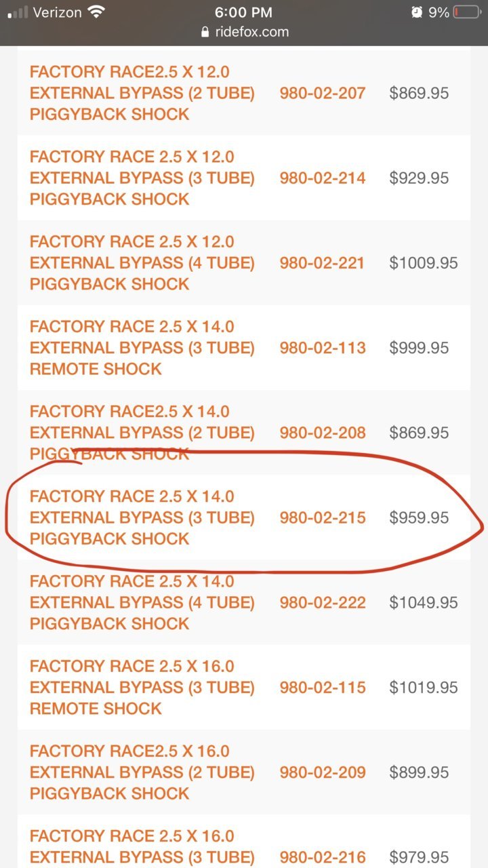488x868 pixels.
Task: Tap the padlock icon beside ridefox.com
Action: (206, 32)
